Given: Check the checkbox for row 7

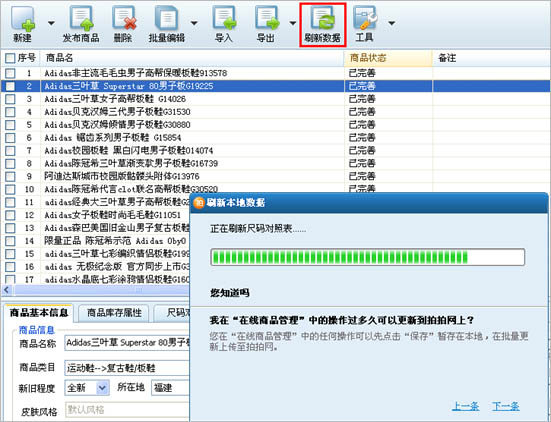Looking at the screenshot, I should pyautogui.click(x=10, y=151).
